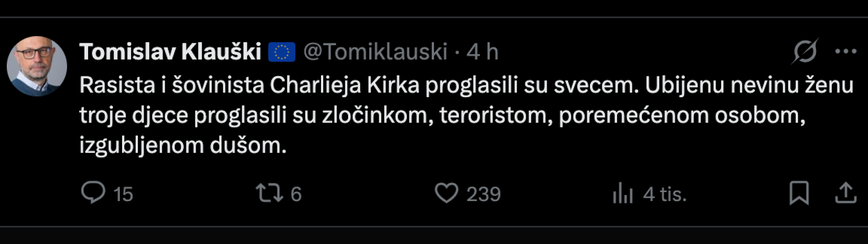Click the reply count of 15
Viewport: 868px width, 244px height.
coord(123,194)
